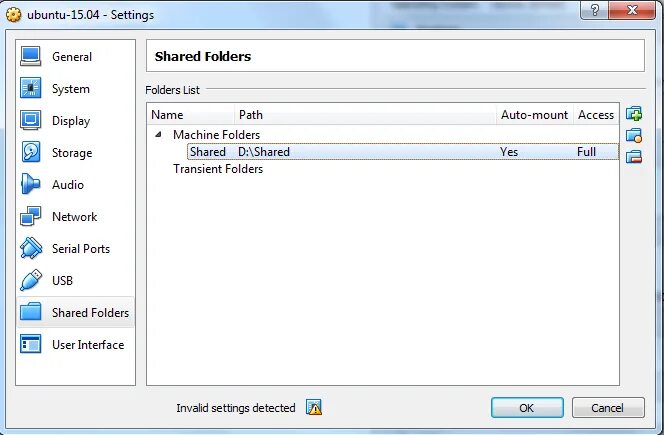Click the User Interface window icon
This screenshot has height=435, width=664.
tap(30, 344)
